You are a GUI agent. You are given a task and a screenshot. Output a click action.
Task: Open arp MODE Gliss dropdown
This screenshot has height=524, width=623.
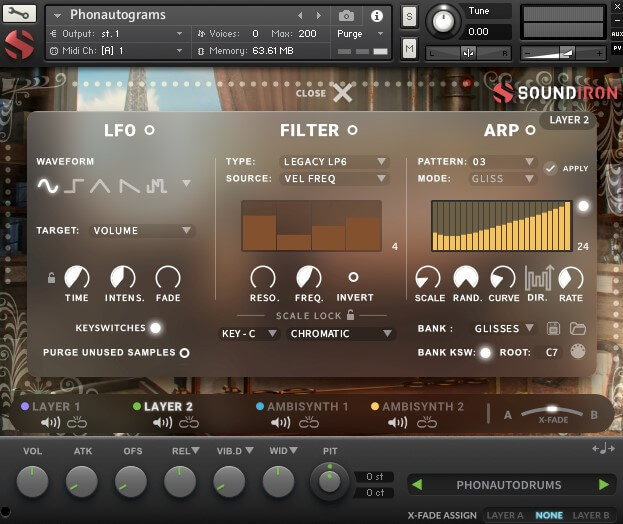coord(503,179)
